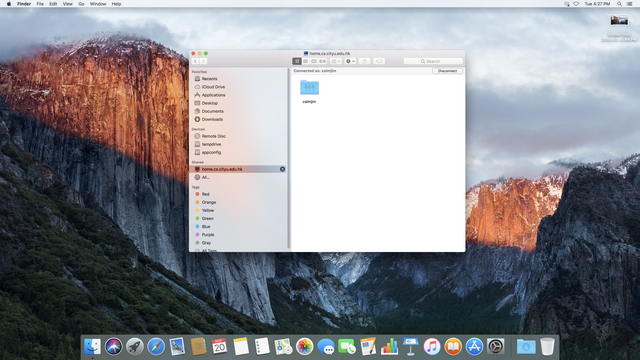640x360 pixels.
Task: Open the Go menu
Action: click(81, 4)
